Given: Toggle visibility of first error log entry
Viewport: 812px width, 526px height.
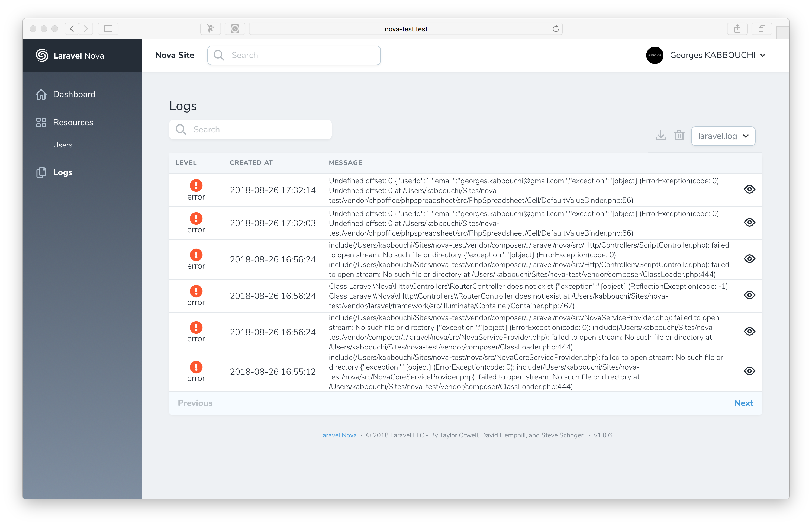Looking at the screenshot, I should coord(749,190).
